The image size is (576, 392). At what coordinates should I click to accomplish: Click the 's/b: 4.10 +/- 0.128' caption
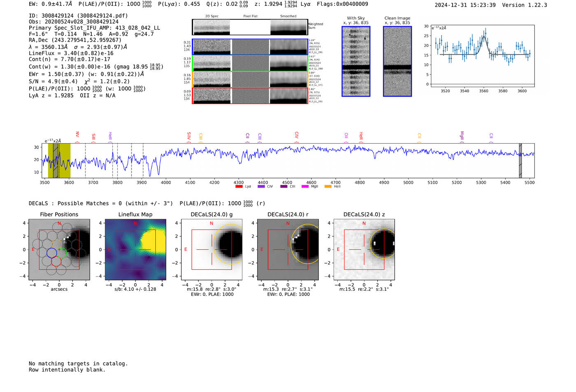(x=135, y=289)
